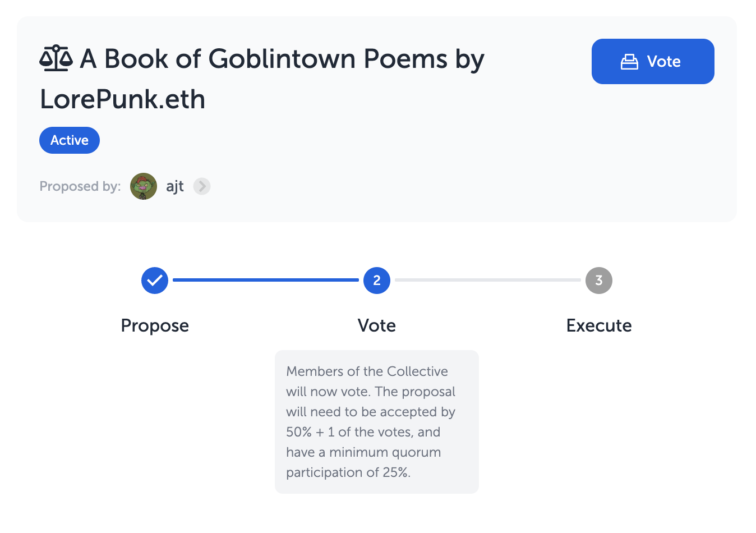Click the blue progress line between Propose and Vote
756x533 pixels.
266,279
